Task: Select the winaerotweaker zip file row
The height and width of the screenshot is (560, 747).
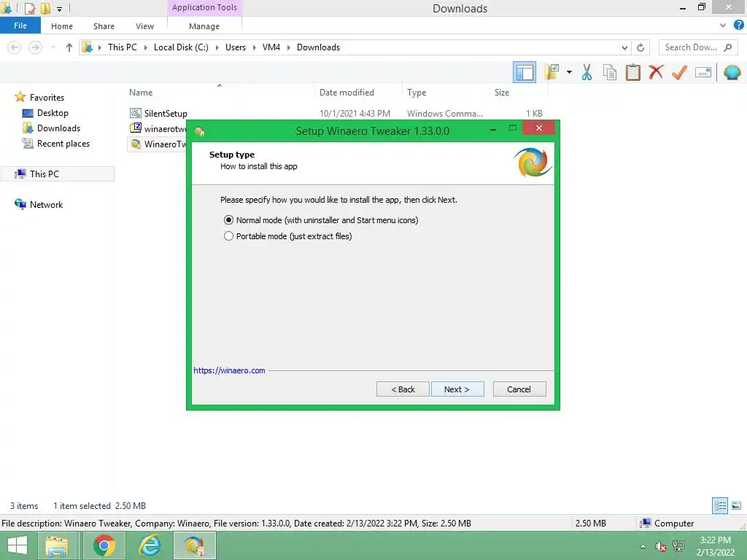Action: click(158, 128)
